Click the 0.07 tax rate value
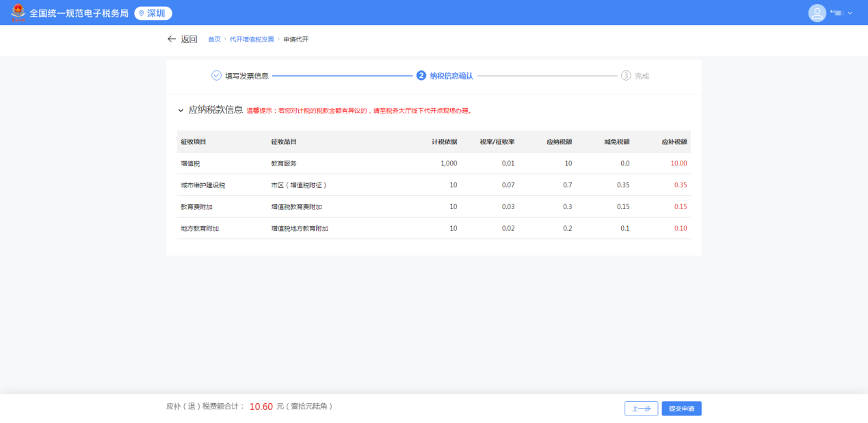Screen dimensions: 868x423 508,185
